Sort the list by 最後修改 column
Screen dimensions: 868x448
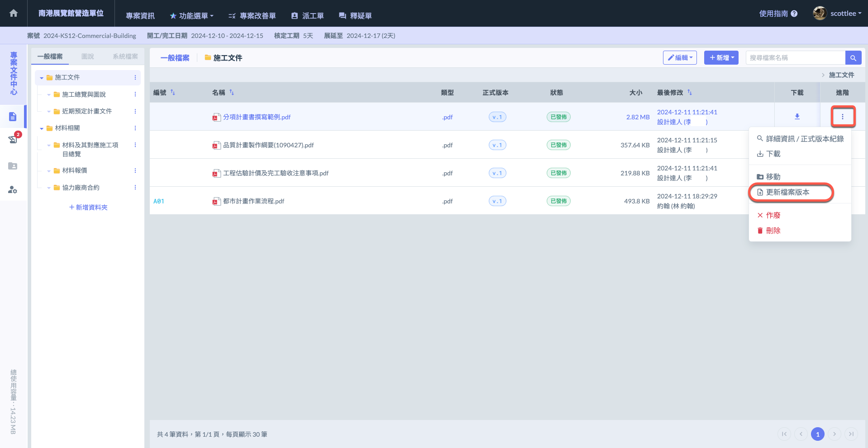point(690,92)
